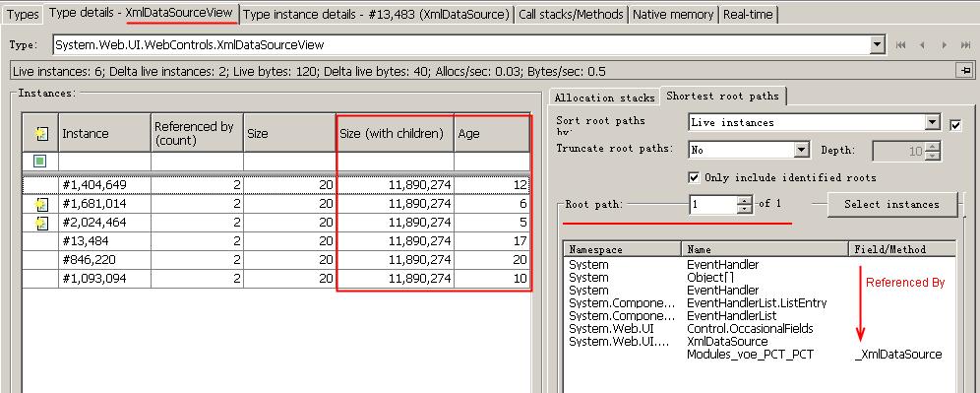Switch to the Types tab
Screen dimensions: 980x393
(24, 14)
